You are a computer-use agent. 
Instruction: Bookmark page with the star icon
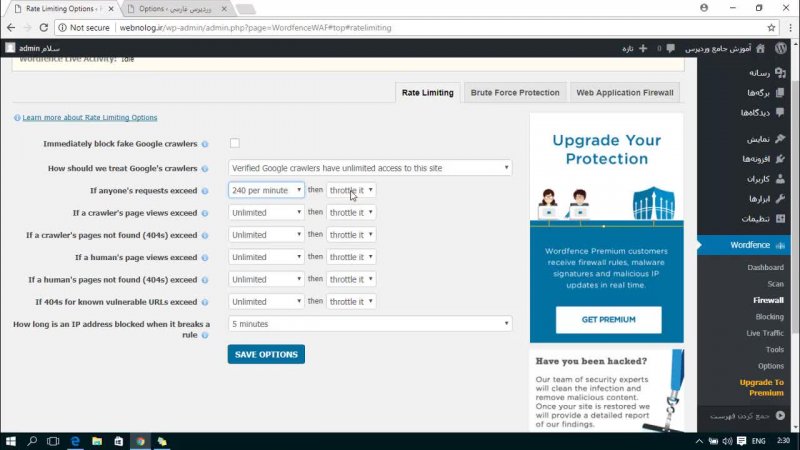771,28
